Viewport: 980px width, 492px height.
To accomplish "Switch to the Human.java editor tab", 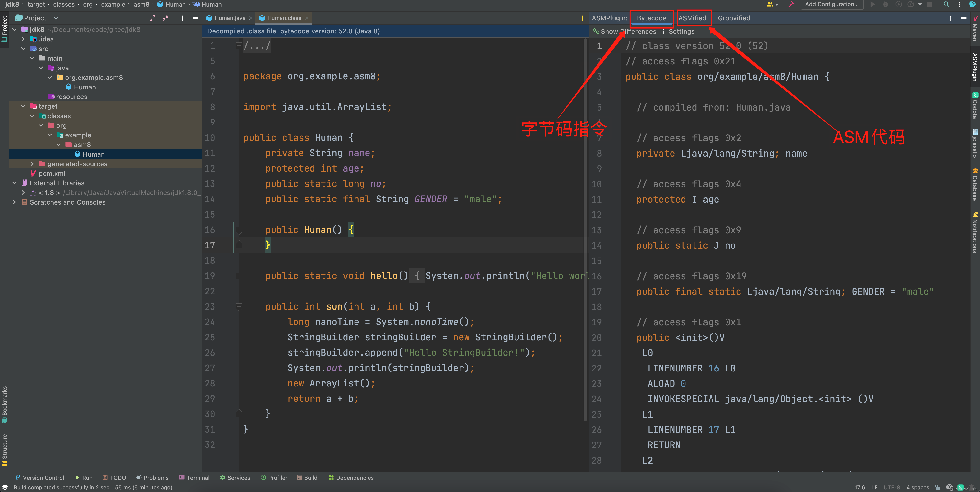I will pos(229,18).
